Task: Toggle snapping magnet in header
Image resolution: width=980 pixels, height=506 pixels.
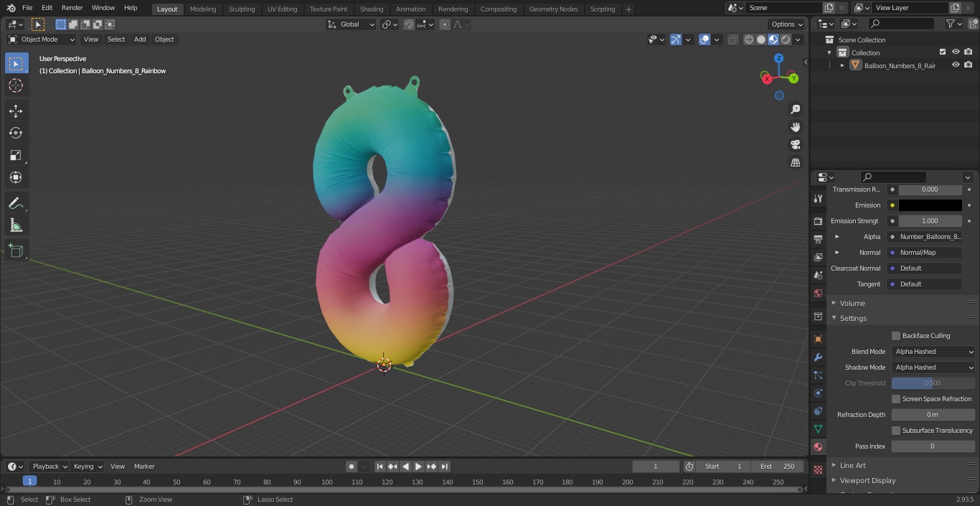Action: (408, 24)
